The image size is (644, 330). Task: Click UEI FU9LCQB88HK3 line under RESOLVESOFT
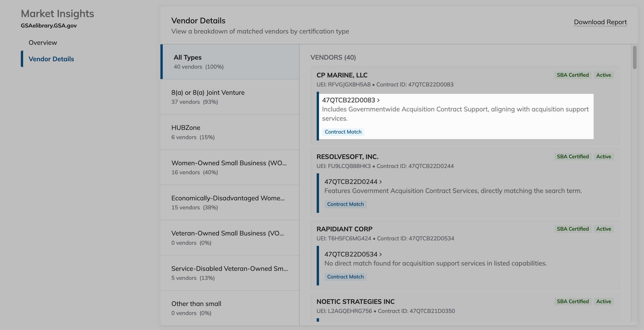pyautogui.click(x=385, y=166)
